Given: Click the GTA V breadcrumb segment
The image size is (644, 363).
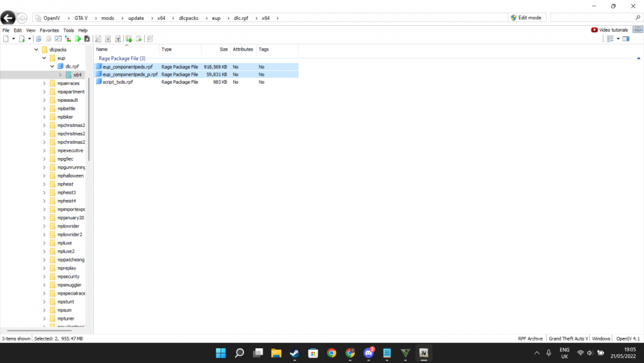Looking at the screenshot, I should click(x=81, y=18).
